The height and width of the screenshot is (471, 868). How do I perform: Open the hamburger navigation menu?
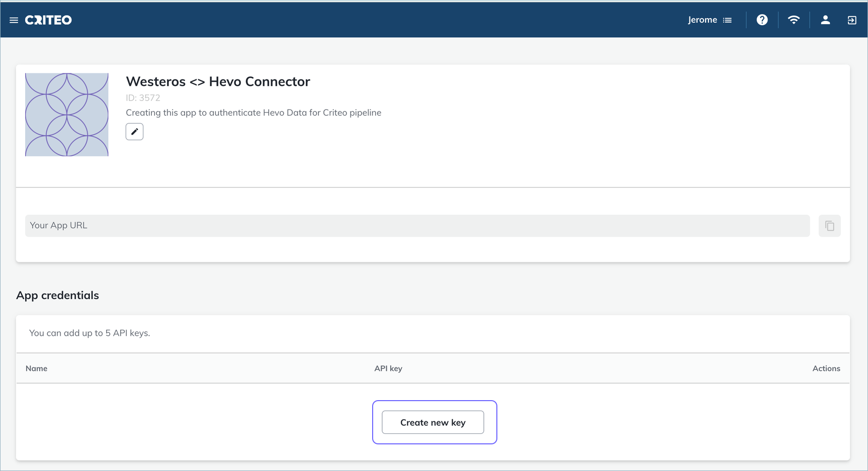(14, 20)
